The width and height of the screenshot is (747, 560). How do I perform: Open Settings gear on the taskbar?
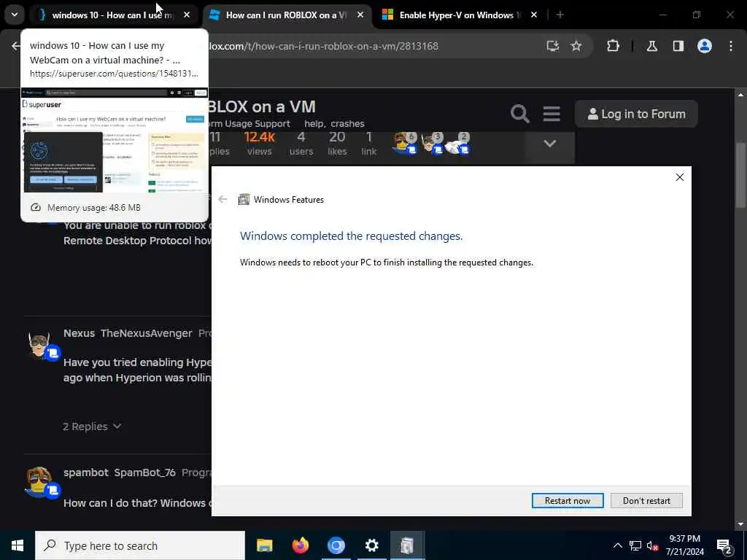[x=371, y=545]
